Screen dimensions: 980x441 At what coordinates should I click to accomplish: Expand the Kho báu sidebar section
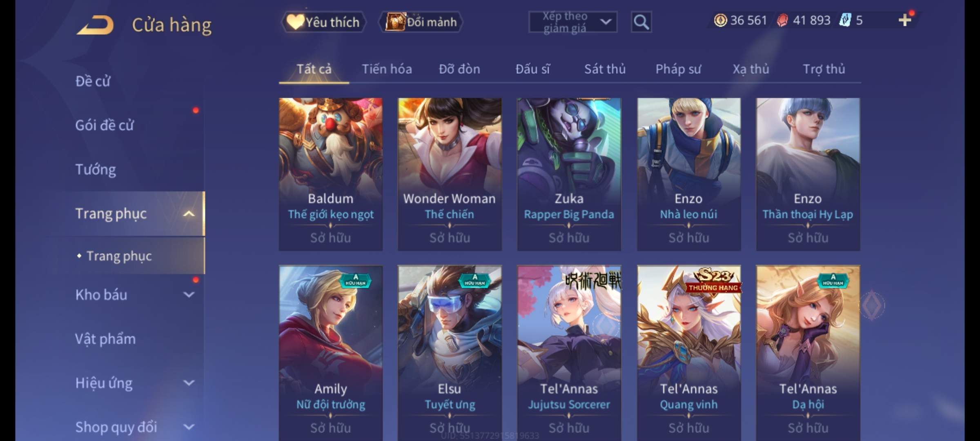136,295
